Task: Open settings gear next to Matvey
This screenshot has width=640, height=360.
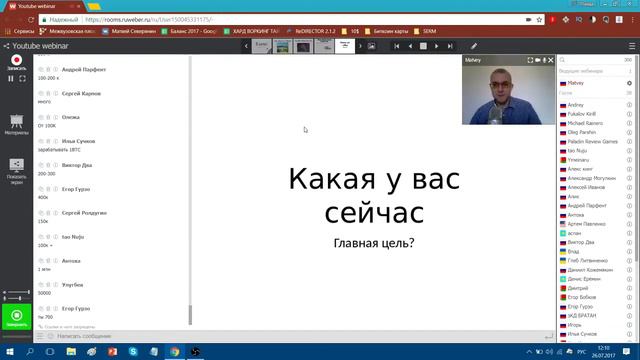Action: 629,83
